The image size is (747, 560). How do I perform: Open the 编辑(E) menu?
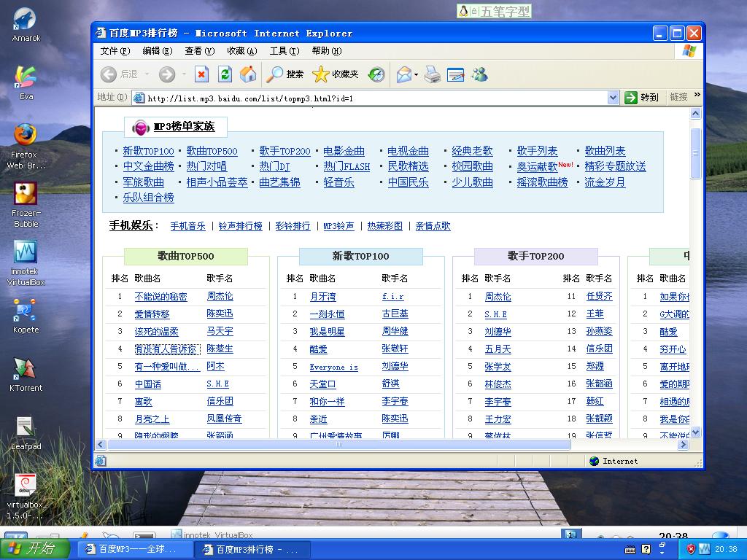coord(158,51)
